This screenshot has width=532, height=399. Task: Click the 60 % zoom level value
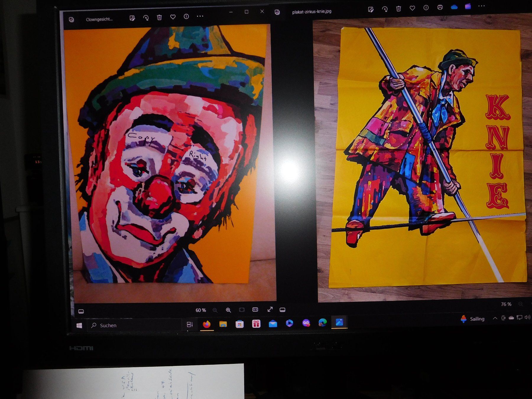click(x=201, y=310)
